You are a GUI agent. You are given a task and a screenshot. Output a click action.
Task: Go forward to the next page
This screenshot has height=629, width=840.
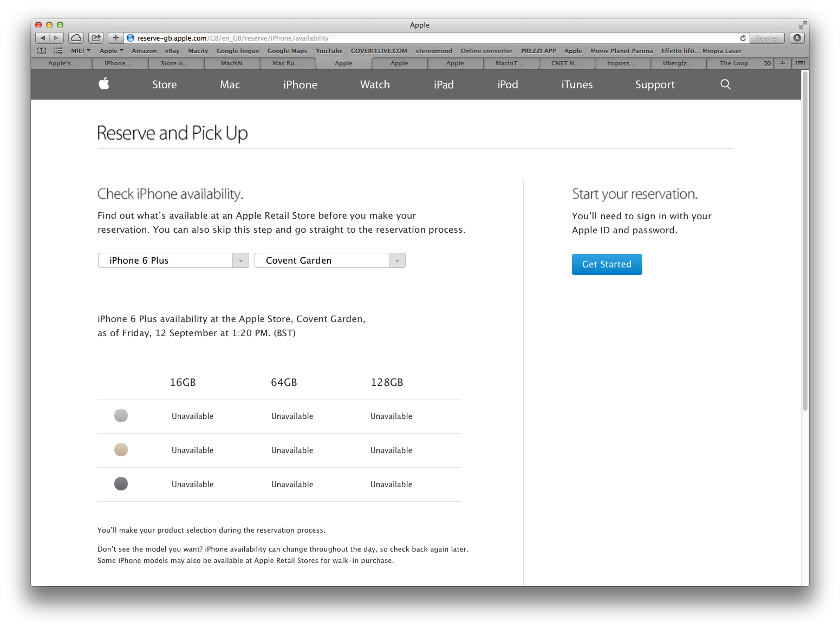pyautogui.click(x=56, y=38)
